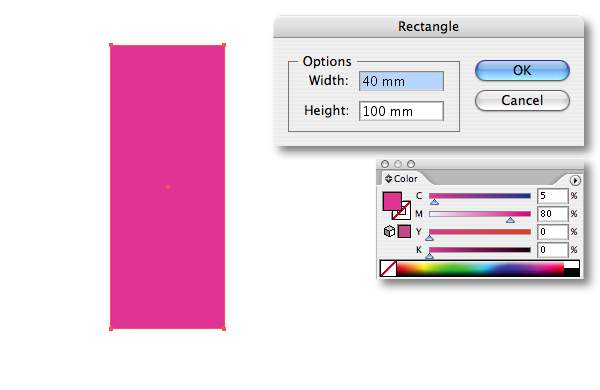
Task: Select the C percentage field showing 5
Action: click(553, 196)
